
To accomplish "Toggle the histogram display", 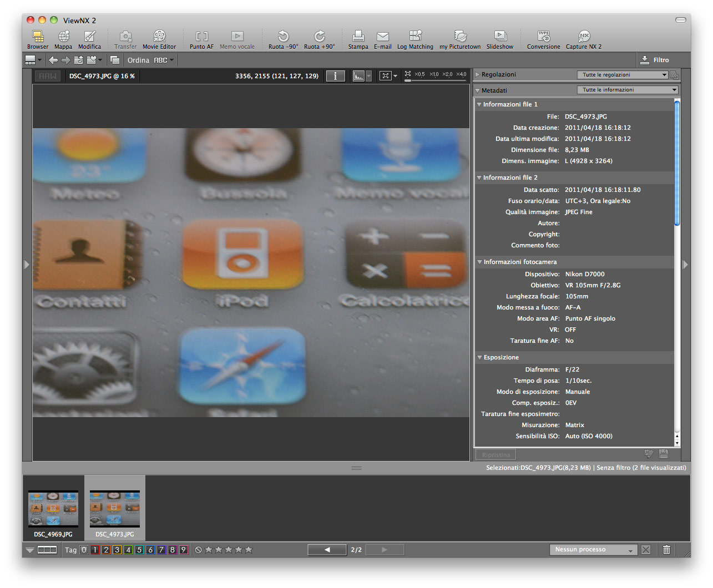I will 359,76.
